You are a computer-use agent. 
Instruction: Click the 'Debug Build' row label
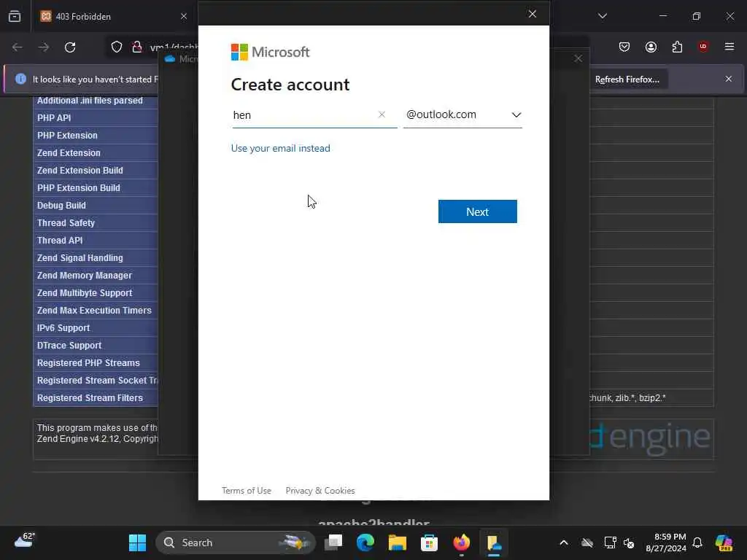pyautogui.click(x=61, y=205)
